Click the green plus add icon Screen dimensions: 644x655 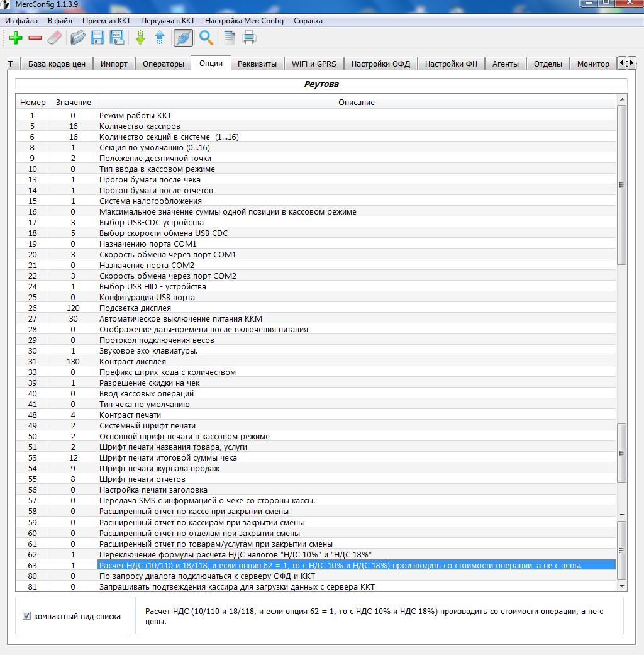(16, 38)
